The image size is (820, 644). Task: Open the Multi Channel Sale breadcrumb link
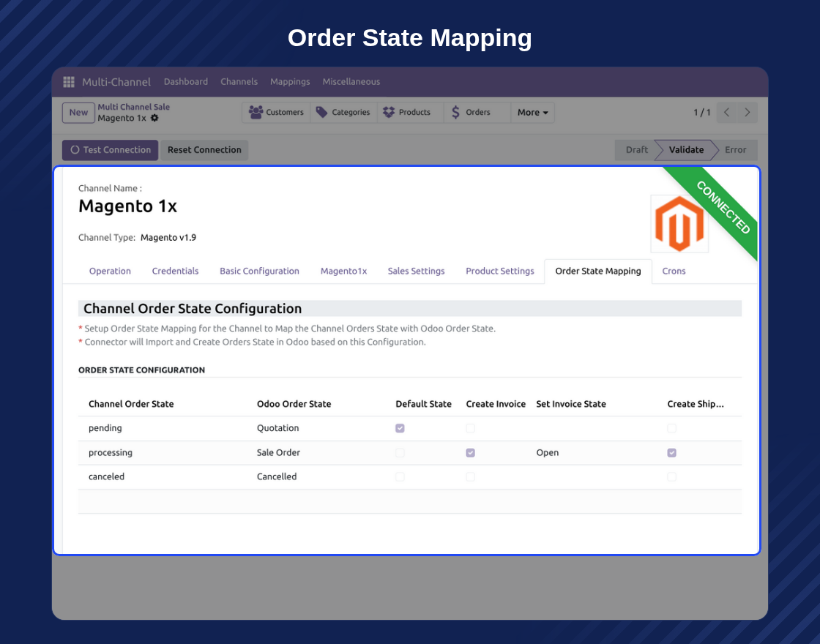pyautogui.click(x=134, y=107)
